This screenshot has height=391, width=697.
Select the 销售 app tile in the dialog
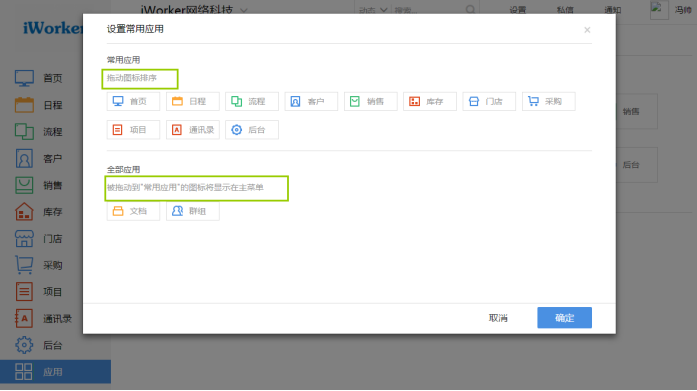370,101
